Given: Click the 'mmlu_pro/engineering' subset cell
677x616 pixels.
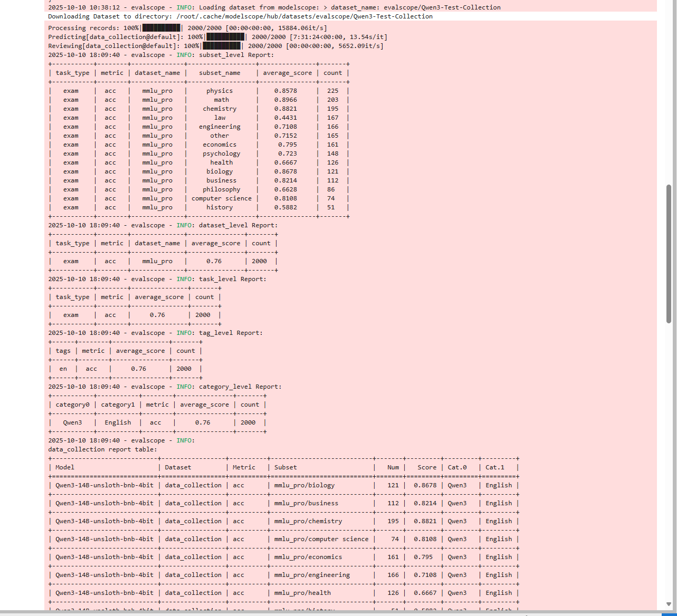Looking at the screenshot, I should point(312,575).
